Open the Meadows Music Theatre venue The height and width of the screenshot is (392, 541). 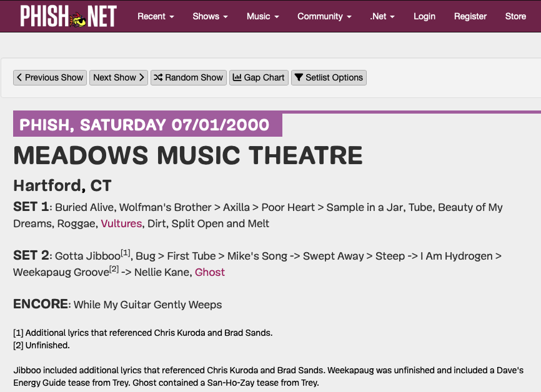188,155
